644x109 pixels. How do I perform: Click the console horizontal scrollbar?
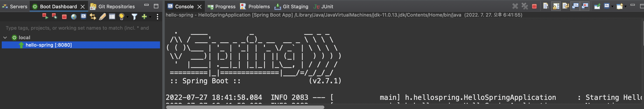coord(245,107)
